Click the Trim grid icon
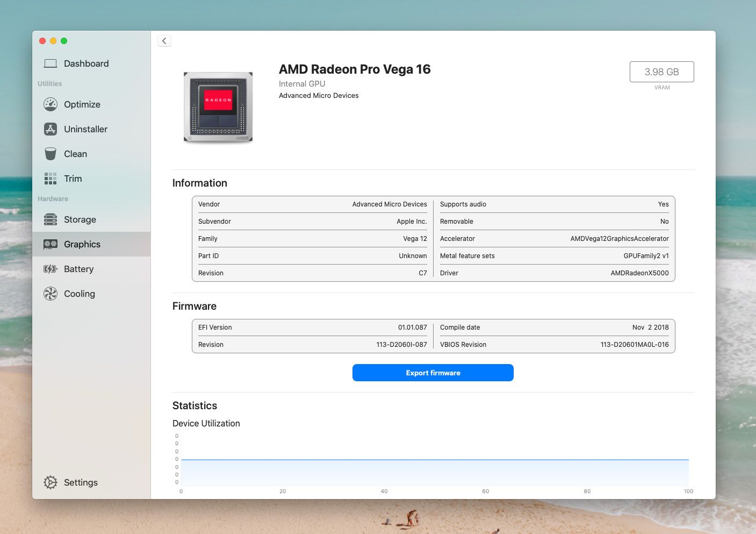 pos(51,179)
